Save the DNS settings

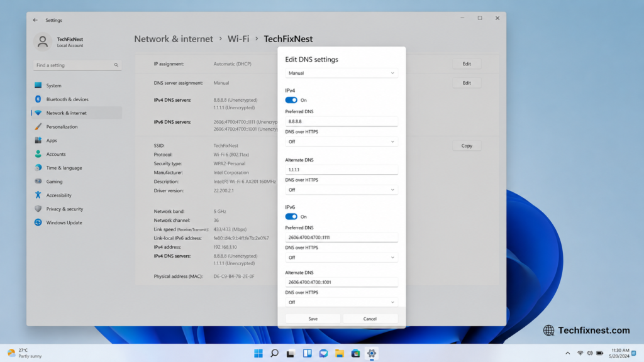tap(313, 319)
